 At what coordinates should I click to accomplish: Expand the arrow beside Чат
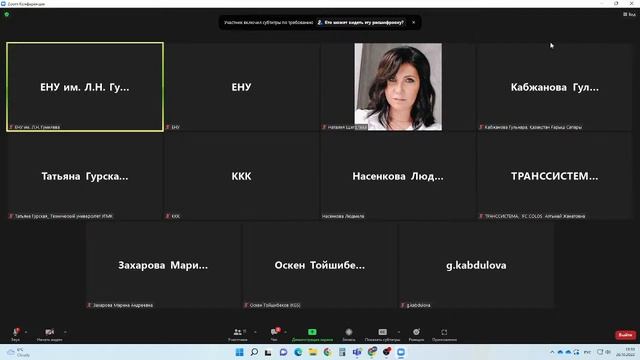point(285,332)
